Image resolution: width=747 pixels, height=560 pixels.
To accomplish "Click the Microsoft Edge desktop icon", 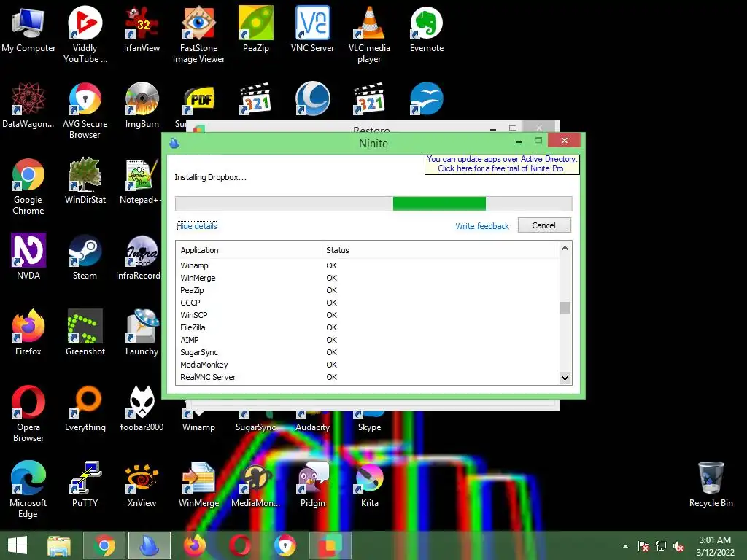I will (x=28, y=489).
